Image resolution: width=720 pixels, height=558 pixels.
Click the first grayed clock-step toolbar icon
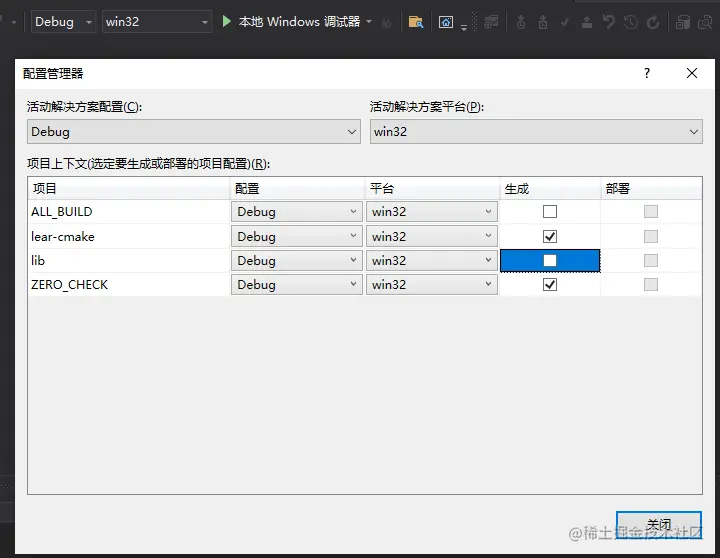tap(521, 22)
